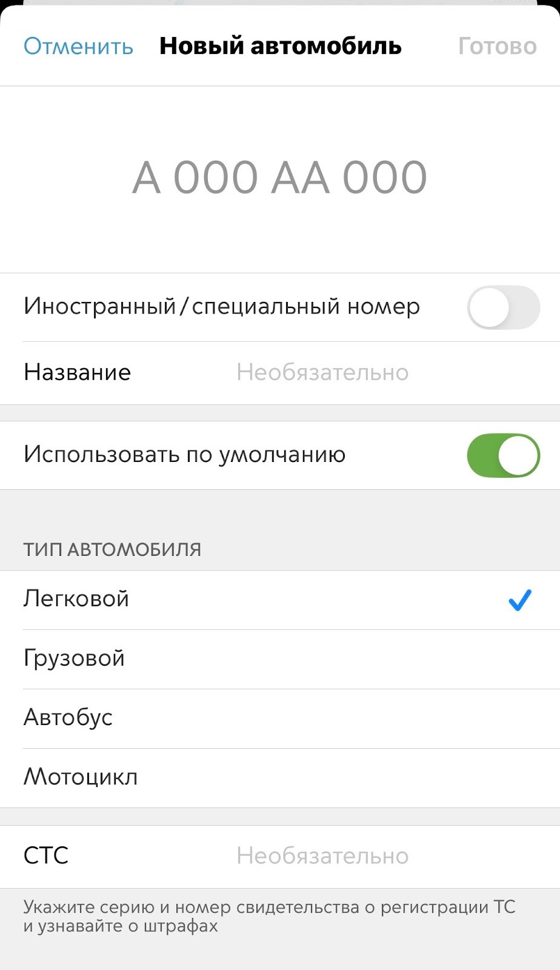Tap the Иностранный/специальный номер label text

click(221, 307)
